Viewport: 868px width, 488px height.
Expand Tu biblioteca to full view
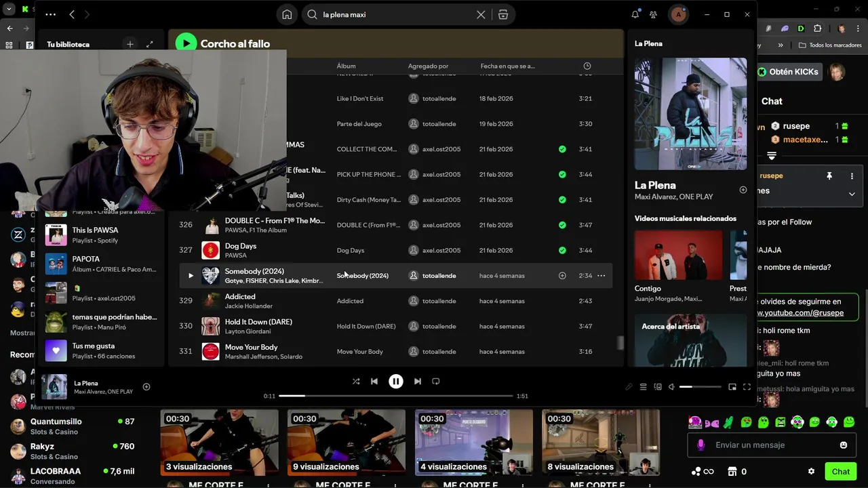click(x=150, y=44)
